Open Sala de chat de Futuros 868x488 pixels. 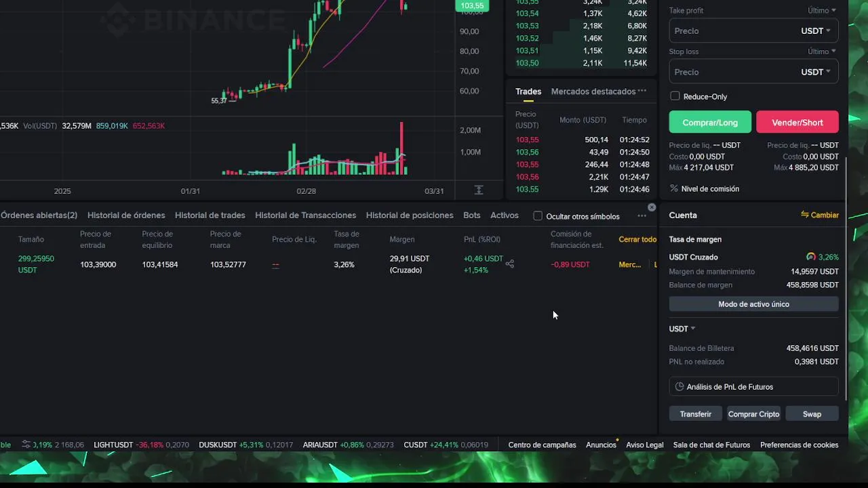point(711,445)
